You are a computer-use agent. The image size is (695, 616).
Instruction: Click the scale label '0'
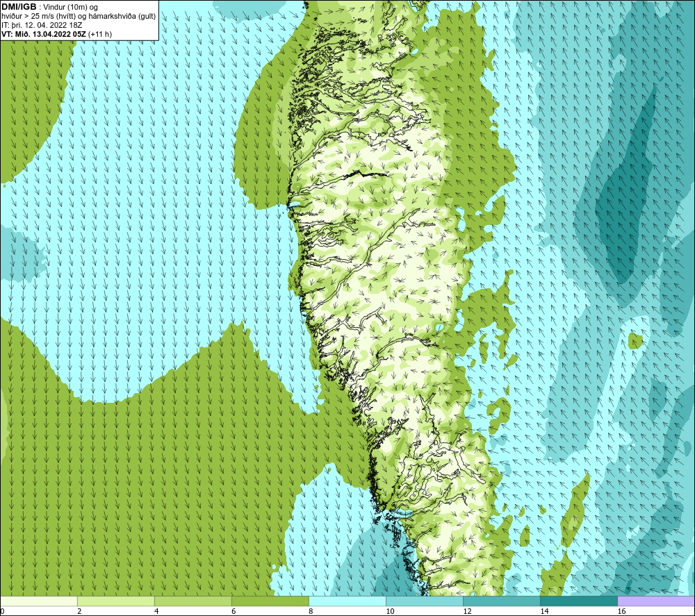coord(2,611)
